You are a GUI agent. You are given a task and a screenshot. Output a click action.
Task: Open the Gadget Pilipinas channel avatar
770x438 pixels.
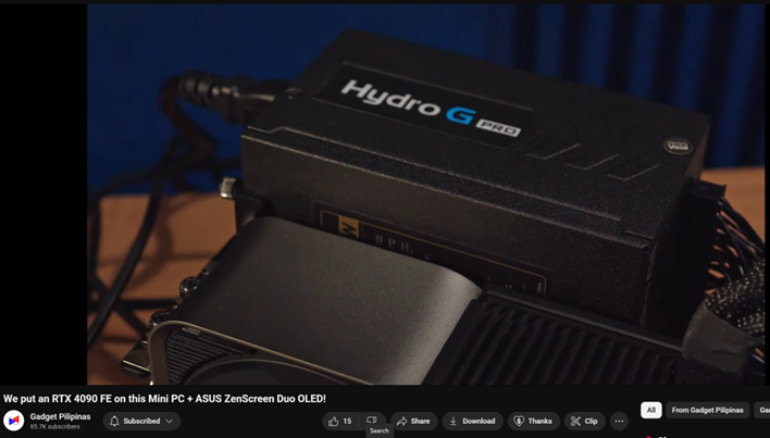(x=14, y=421)
